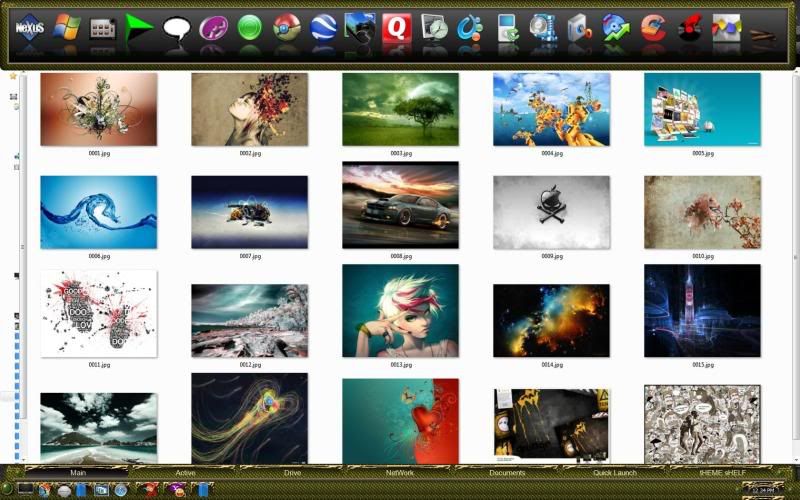Launch the green arrow icon in the dock

tap(139, 27)
